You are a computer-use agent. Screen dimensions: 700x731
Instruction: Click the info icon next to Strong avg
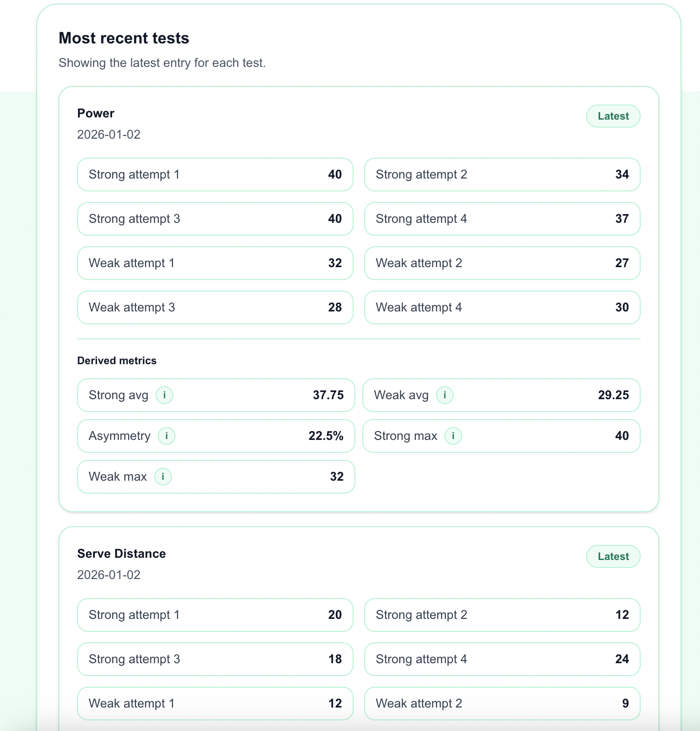point(164,395)
